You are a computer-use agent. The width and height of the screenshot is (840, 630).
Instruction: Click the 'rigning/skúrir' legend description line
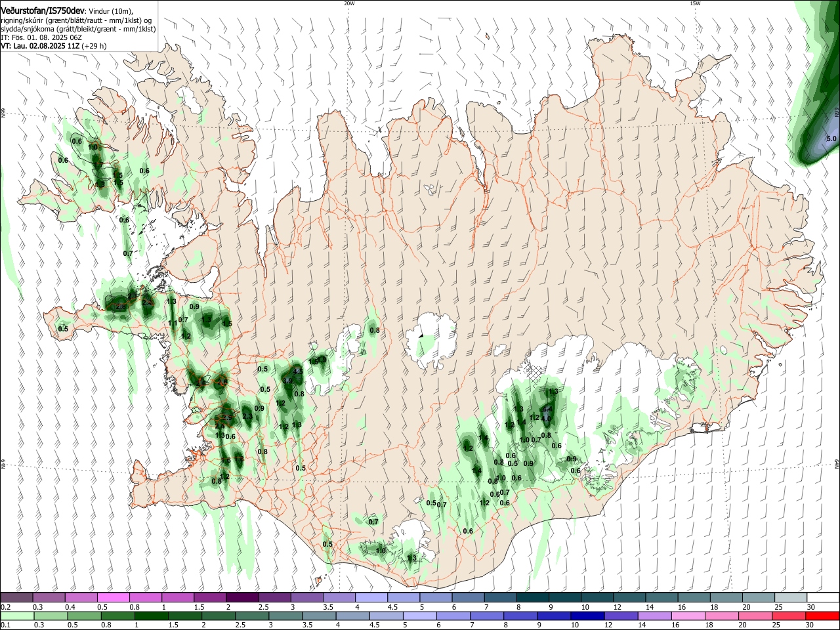pyautogui.click(x=76, y=20)
